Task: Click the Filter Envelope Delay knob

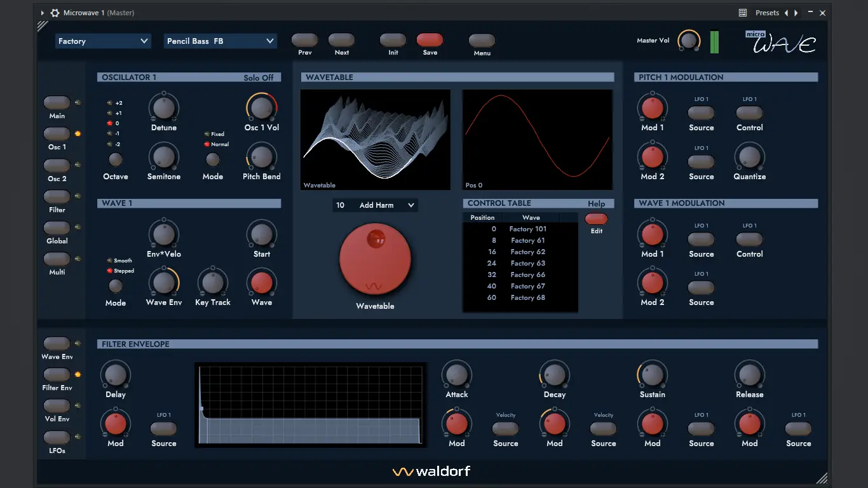Action: point(116,374)
